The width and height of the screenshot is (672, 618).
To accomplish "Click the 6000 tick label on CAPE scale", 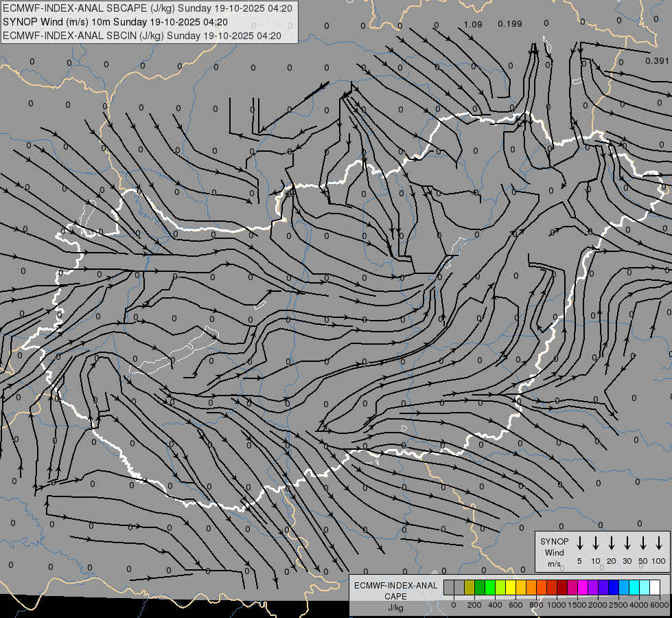I will [x=660, y=605].
